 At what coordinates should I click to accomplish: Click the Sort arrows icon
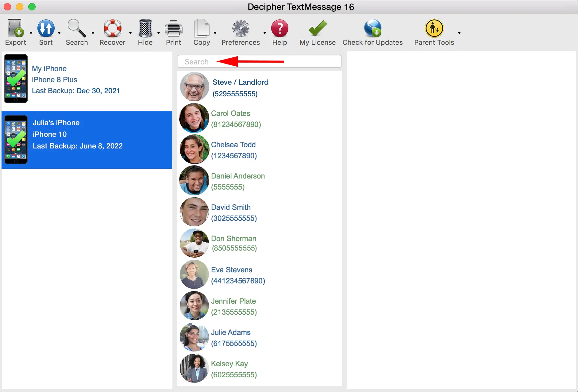coord(46,28)
